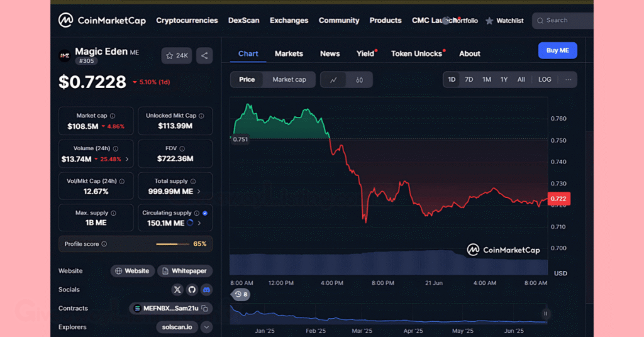The width and height of the screenshot is (644, 337).
Task: Open the X (Twitter) social icon
Action: (177, 289)
